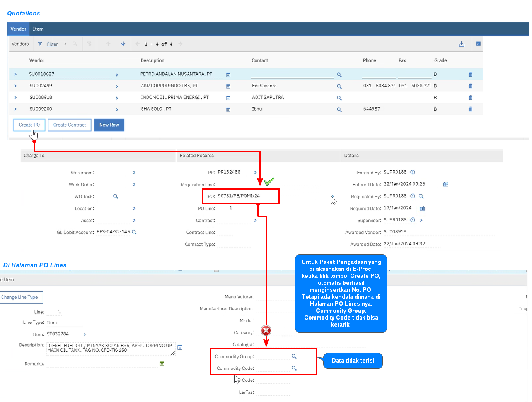Open the PR PR182488 detail menu chevron
The width and height of the screenshot is (532, 402).
(x=255, y=173)
